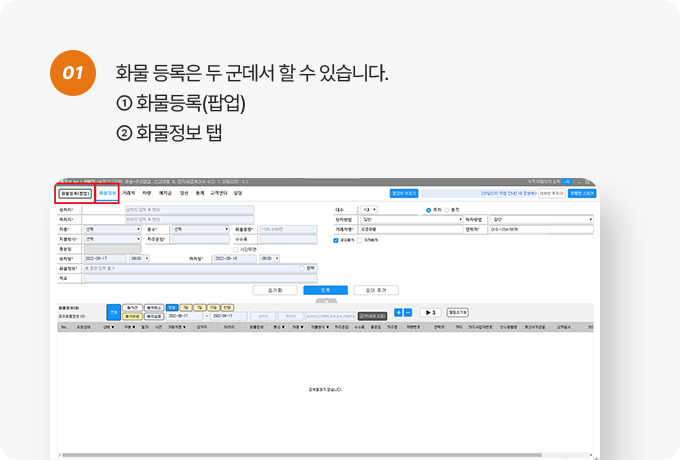680x460 pixels.
Task: Toggle the checkbox inside 화물정보 row
Action: (x=302, y=269)
